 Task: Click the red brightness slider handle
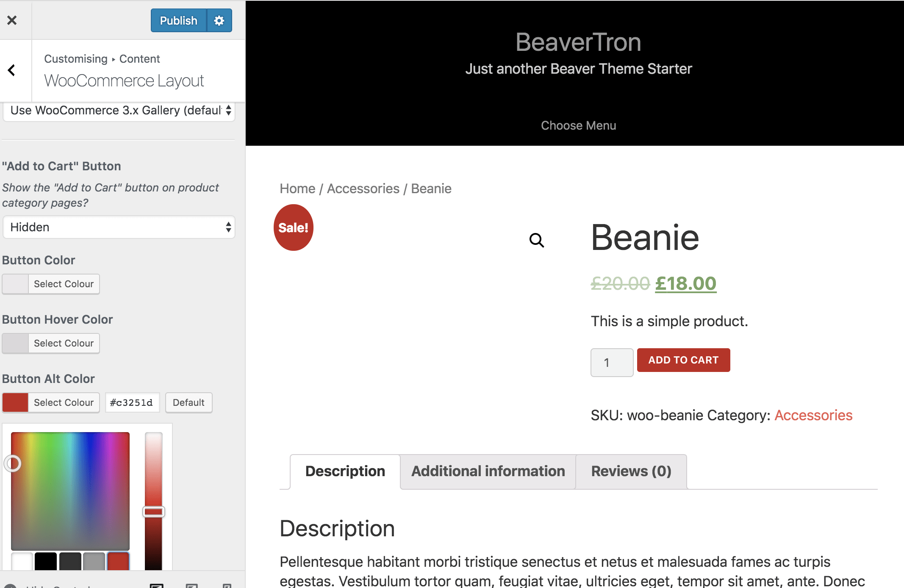(153, 512)
